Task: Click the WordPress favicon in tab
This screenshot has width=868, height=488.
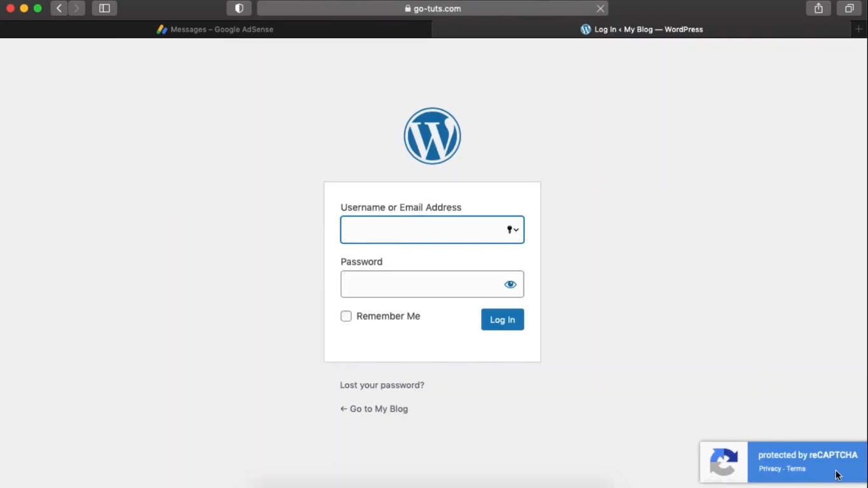Action: (x=586, y=29)
